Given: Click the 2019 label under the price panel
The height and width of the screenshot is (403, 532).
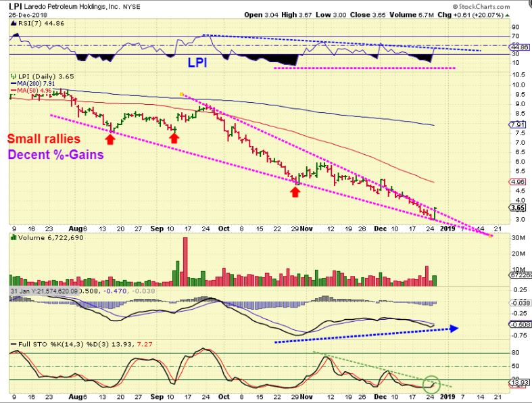Looking at the screenshot, I should click(448, 229).
